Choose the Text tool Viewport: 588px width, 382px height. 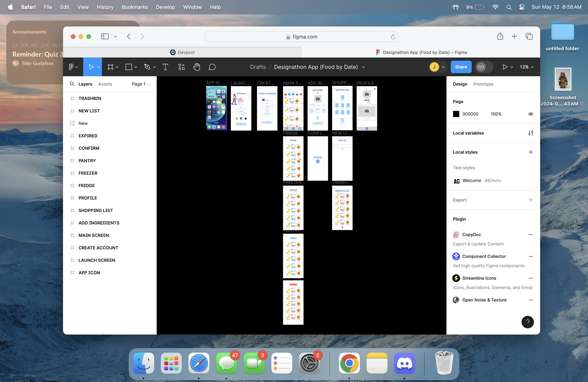point(165,67)
